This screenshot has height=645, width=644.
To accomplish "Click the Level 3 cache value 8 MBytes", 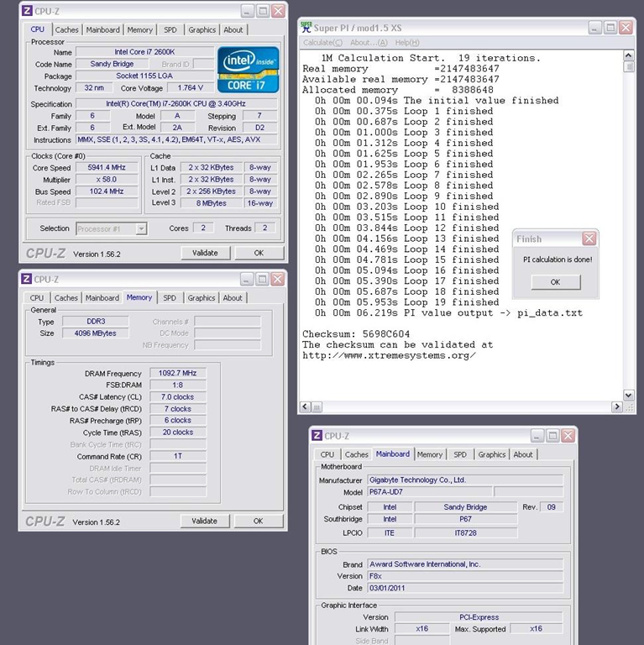I will (x=211, y=202).
